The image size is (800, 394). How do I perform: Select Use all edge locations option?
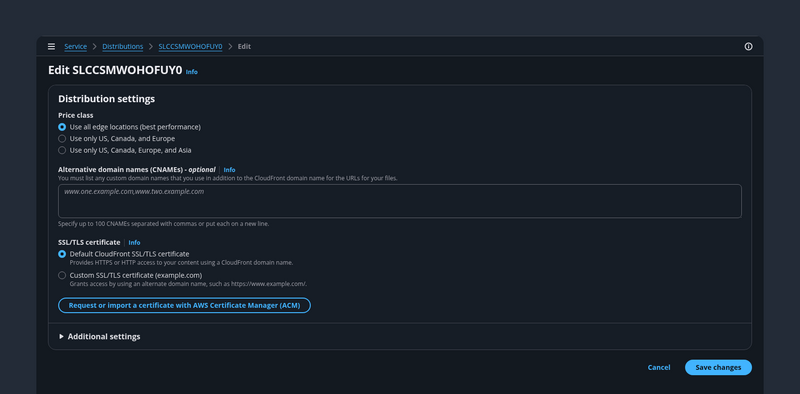(62, 127)
